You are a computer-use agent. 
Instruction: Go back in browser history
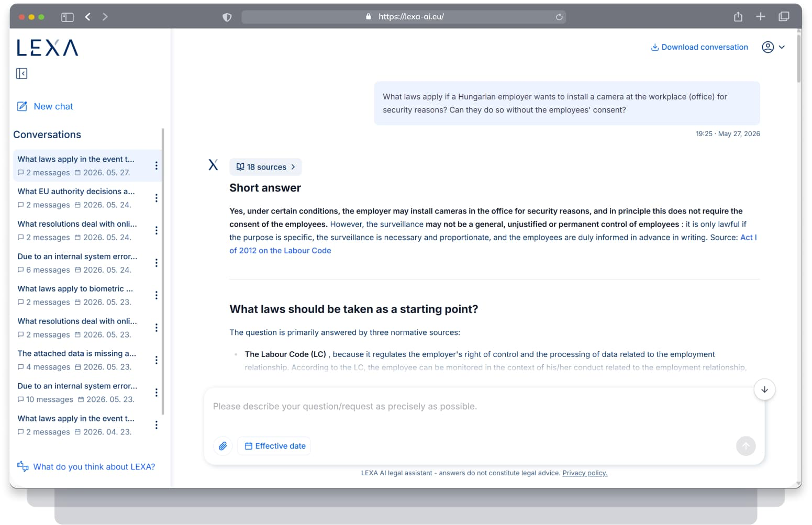(x=87, y=17)
